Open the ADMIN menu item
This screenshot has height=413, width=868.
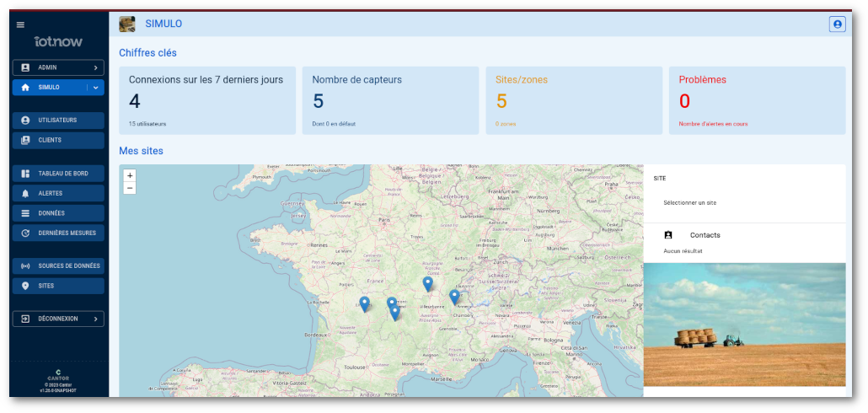point(58,67)
